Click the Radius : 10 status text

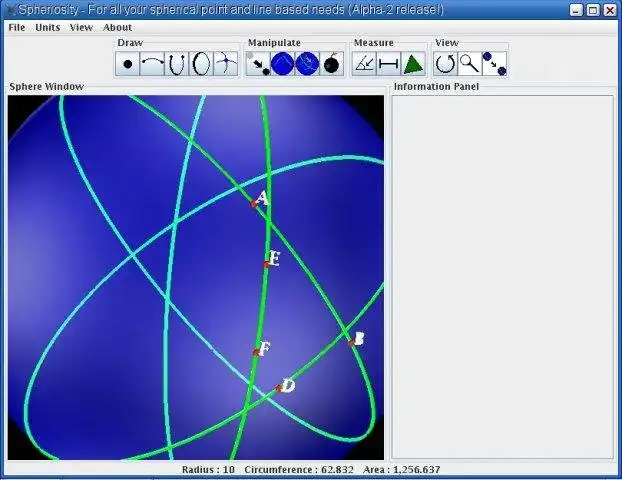coord(208,470)
